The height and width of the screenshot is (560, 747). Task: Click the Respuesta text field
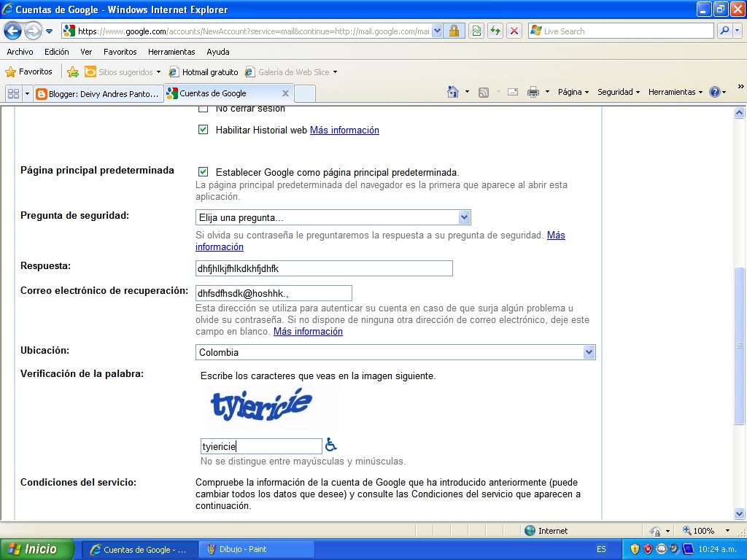tap(324, 268)
